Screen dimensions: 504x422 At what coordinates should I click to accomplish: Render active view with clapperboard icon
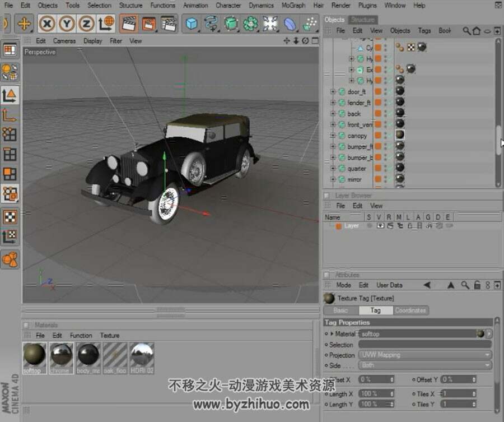tap(129, 24)
